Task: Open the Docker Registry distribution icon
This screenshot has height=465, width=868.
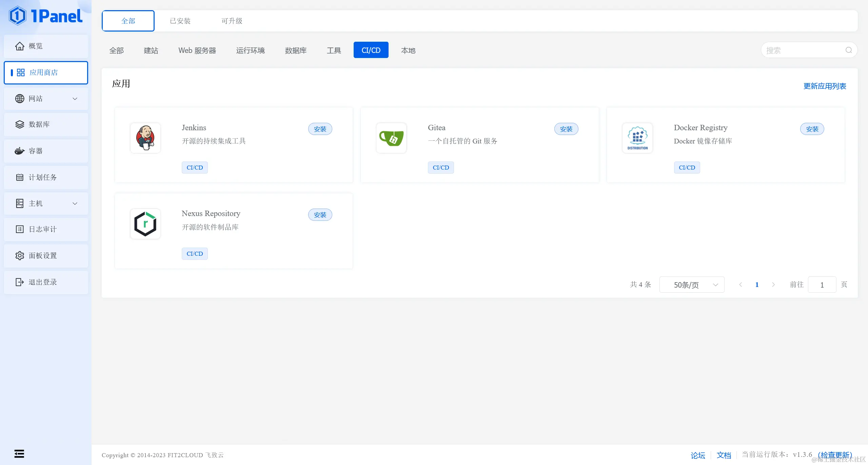Action: coord(637,138)
